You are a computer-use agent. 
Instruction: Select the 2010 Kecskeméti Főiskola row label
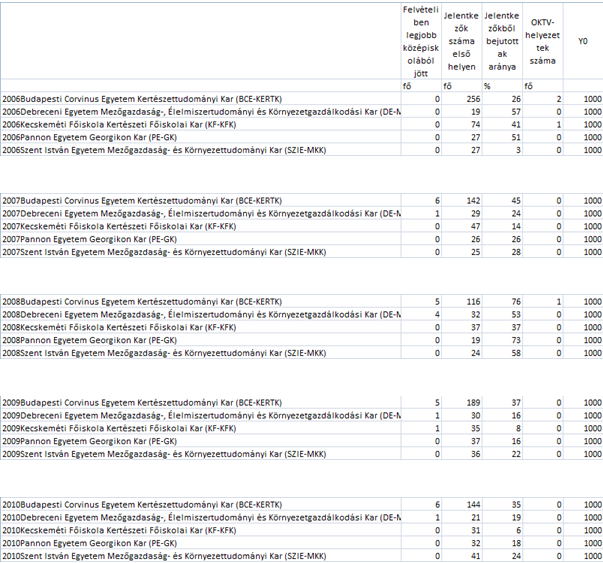pyautogui.click(x=200, y=530)
